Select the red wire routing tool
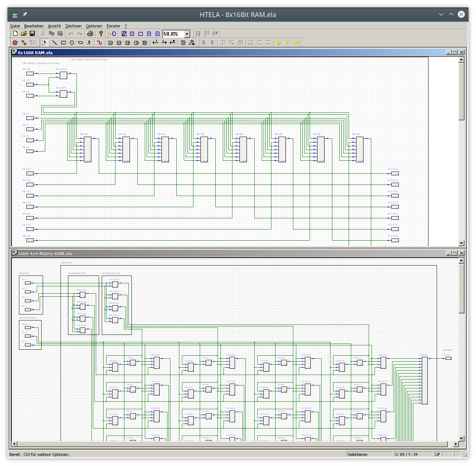476x466 pixels. pos(99,43)
